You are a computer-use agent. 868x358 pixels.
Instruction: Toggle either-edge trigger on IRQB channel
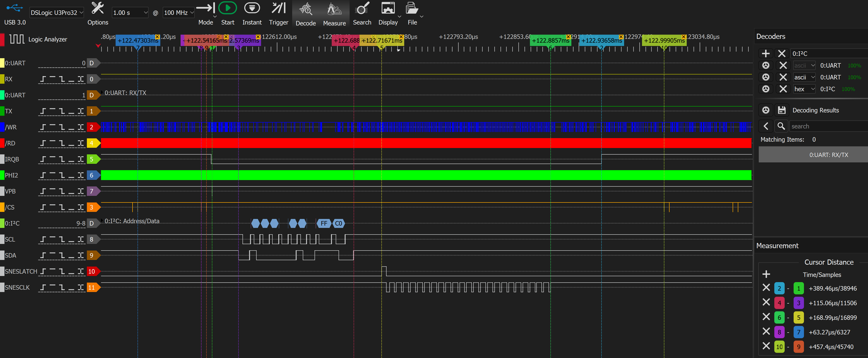(81, 159)
